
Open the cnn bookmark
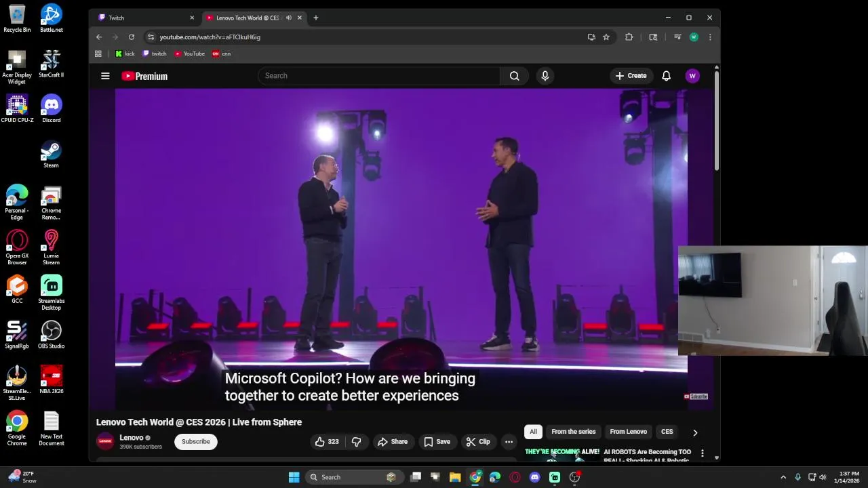[221, 54]
